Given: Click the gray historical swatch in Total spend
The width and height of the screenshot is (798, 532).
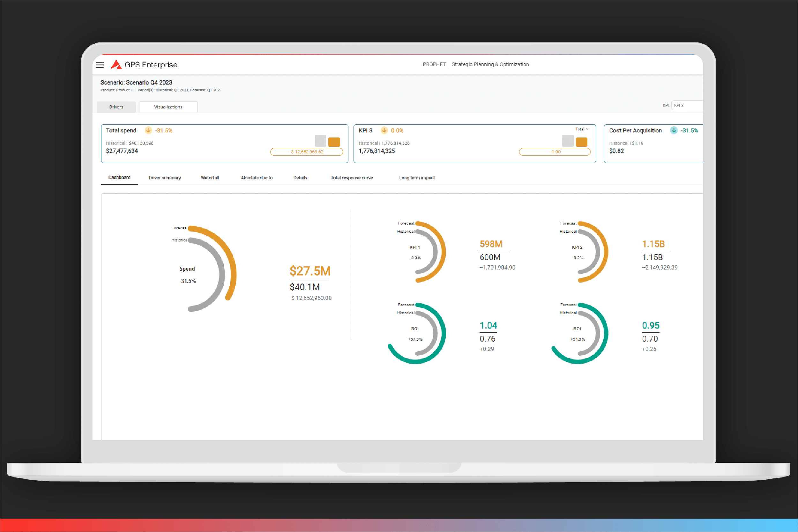Looking at the screenshot, I should tap(320, 141).
